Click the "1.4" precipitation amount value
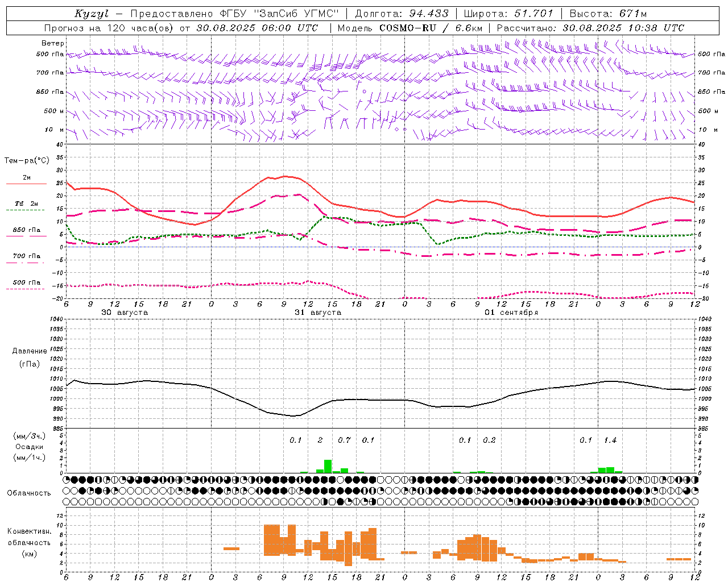 tap(610, 440)
